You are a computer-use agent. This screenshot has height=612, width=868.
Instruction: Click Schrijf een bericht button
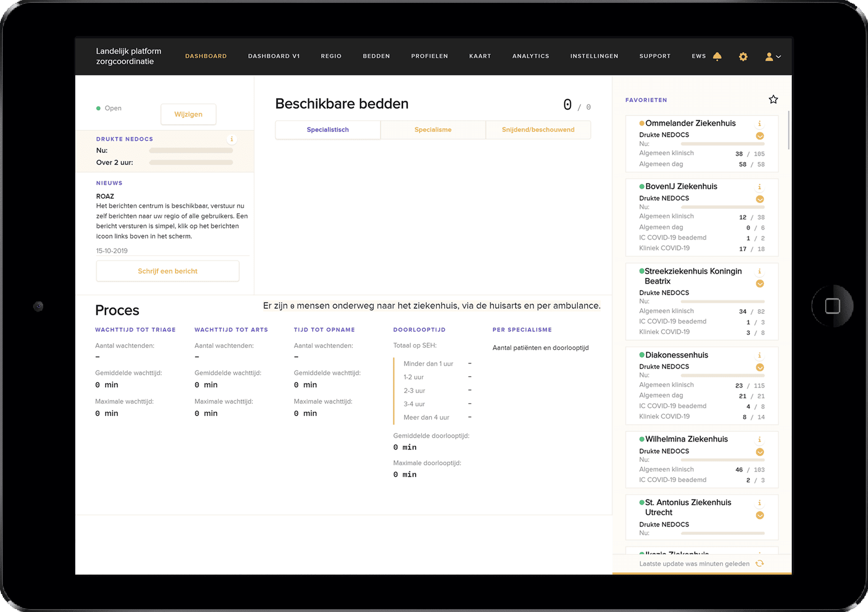pos(168,271)
